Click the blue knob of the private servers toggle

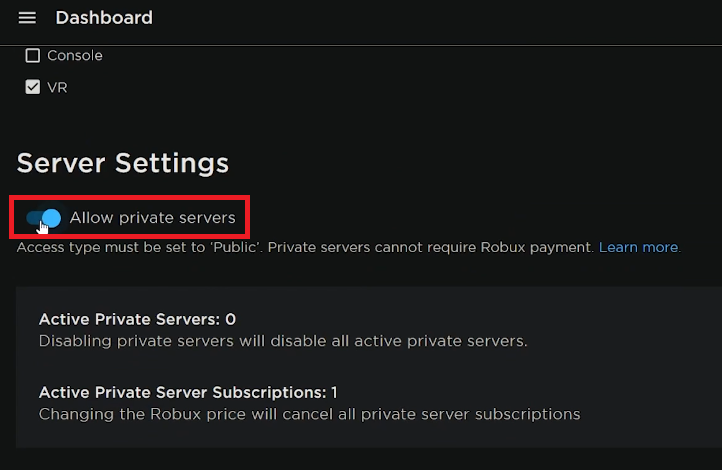pos(51,218)
